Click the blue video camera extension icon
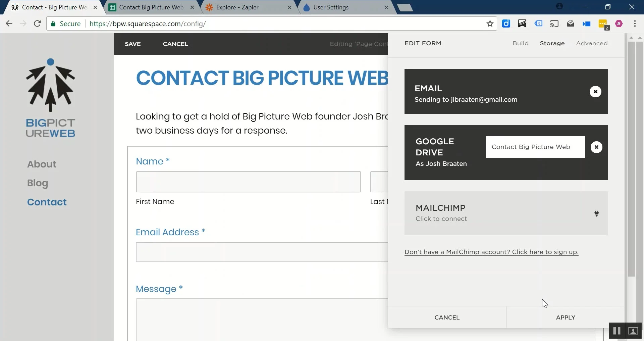 pos(587,24)
